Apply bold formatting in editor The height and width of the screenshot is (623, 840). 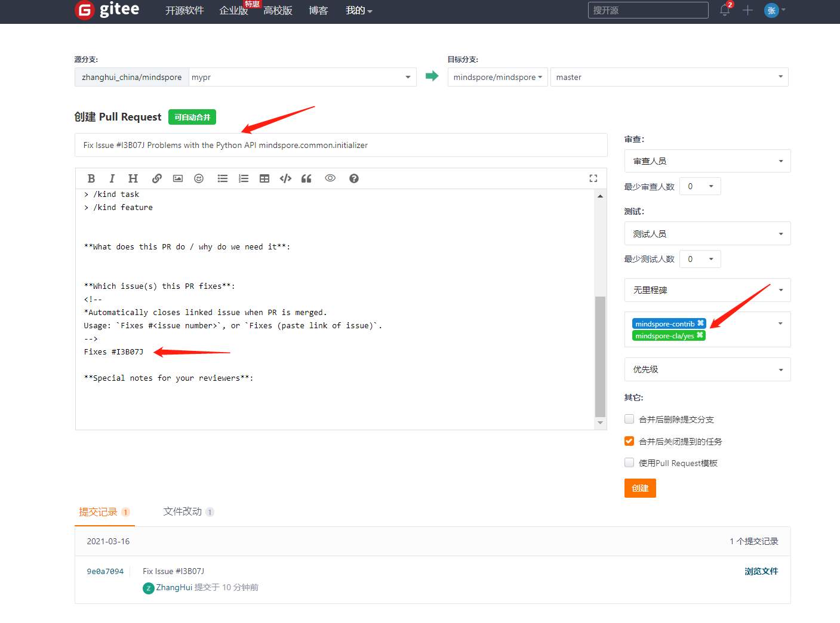[91, 178]
